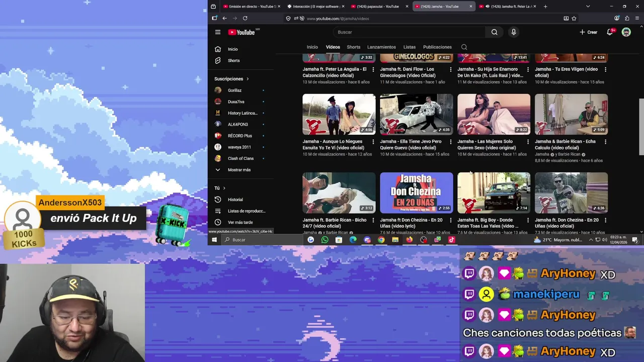Show hidden system tray icons

591,240
